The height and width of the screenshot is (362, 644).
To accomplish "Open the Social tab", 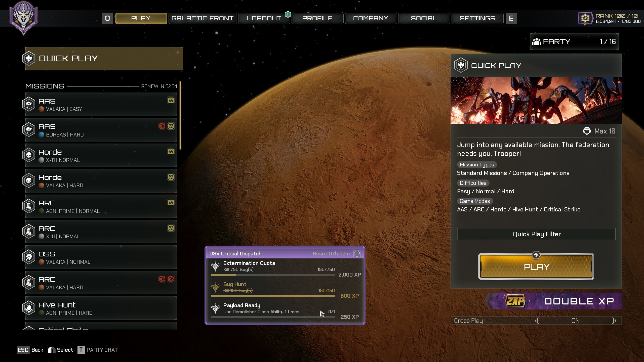I will click(x=424, y=18).
